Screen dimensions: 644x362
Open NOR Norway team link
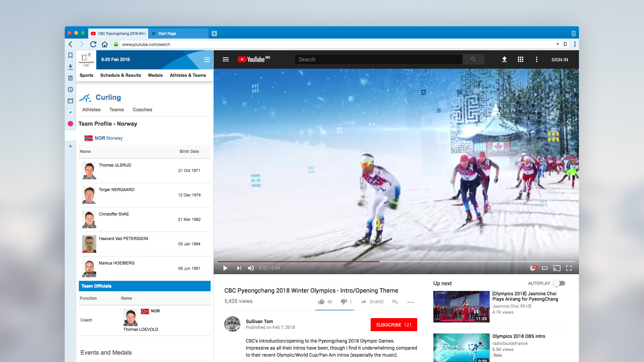pyautogui.click(x=104, y=138)
